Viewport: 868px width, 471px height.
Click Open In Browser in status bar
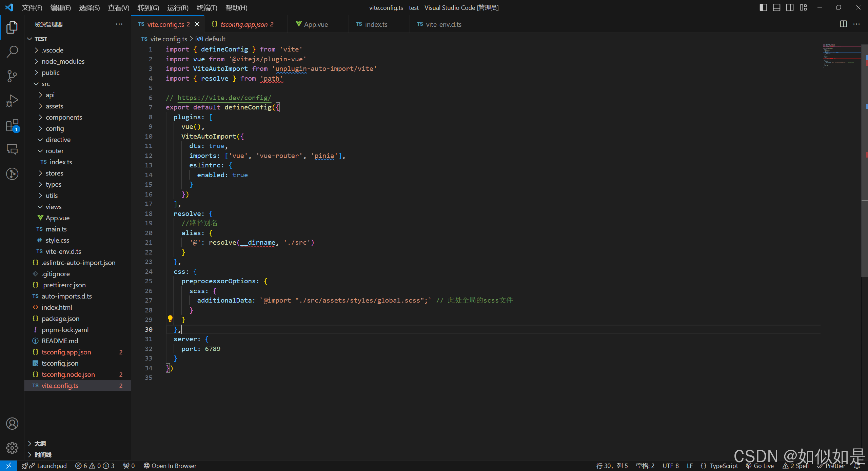[x=170, y=466]
